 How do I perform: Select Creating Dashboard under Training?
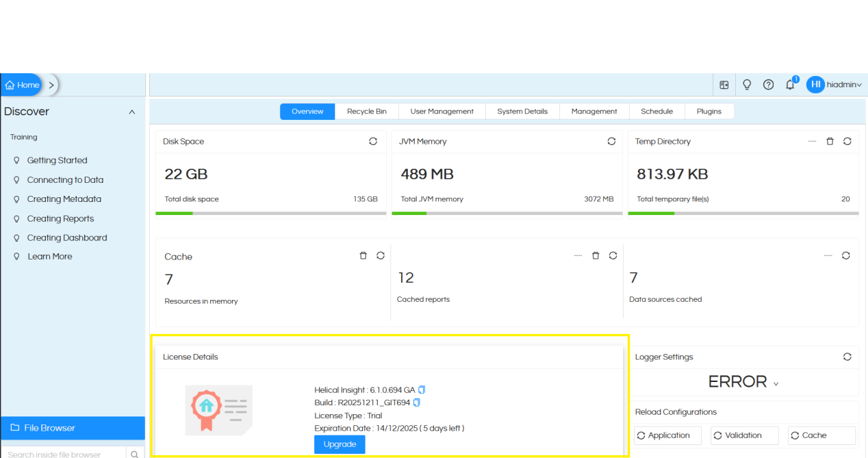pos(66,238)
